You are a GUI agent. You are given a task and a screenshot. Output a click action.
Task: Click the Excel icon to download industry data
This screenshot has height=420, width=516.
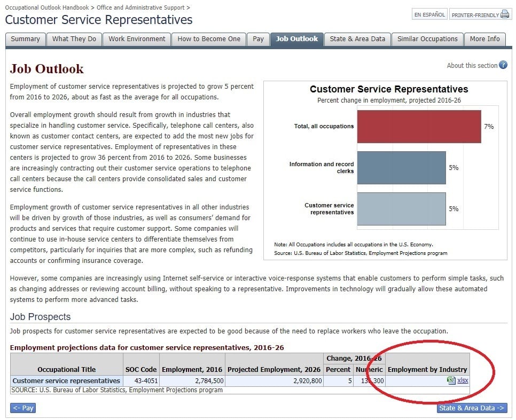pyautogui.click(x=451, y=380)
